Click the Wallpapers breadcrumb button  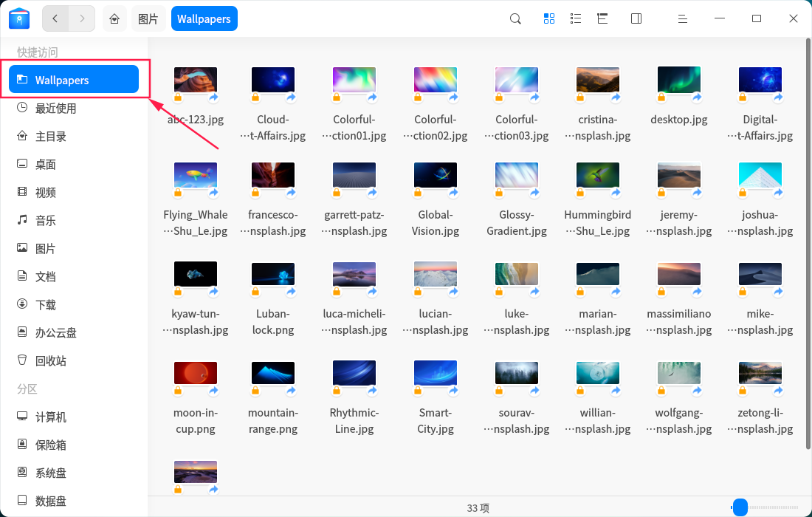coord(204,18)
